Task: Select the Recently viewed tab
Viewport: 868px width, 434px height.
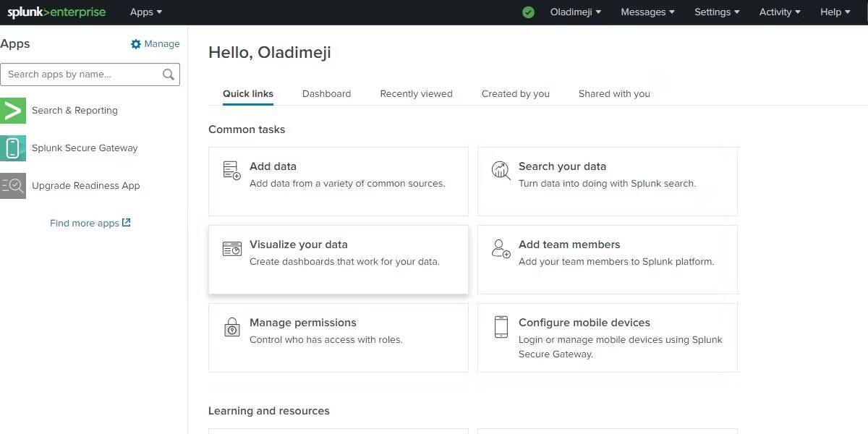Action: (416, 94)
